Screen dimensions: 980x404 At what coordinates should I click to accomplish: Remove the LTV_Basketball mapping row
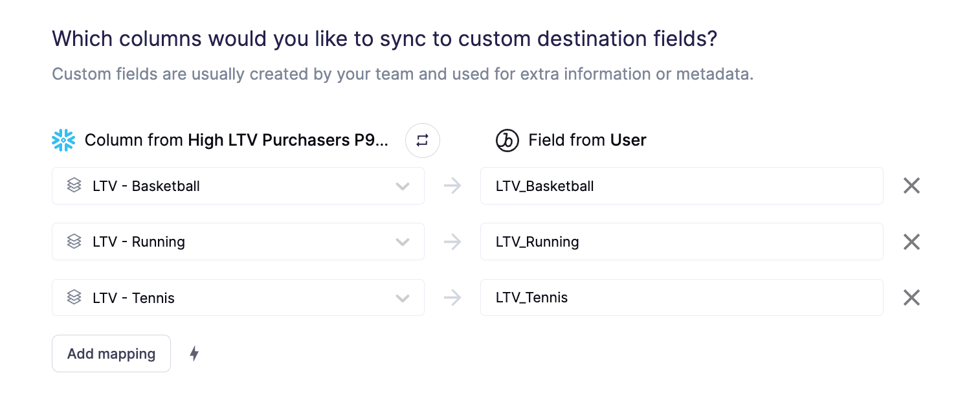click(911, 186)
